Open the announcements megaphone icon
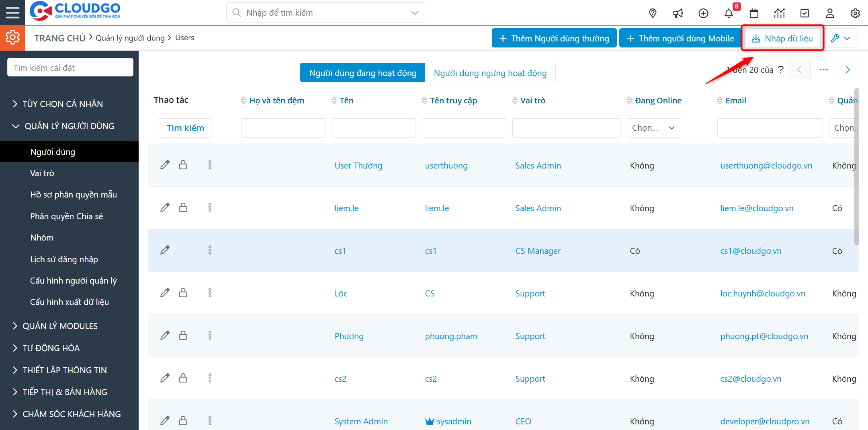Viewport: 868px width, 430px height. coord(678,13)
